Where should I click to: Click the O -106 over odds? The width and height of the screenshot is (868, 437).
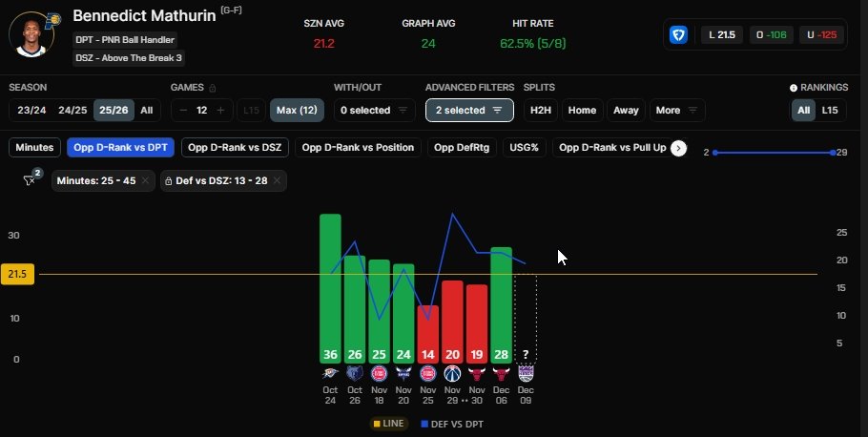pyautogui.click(x=771, y=35)
